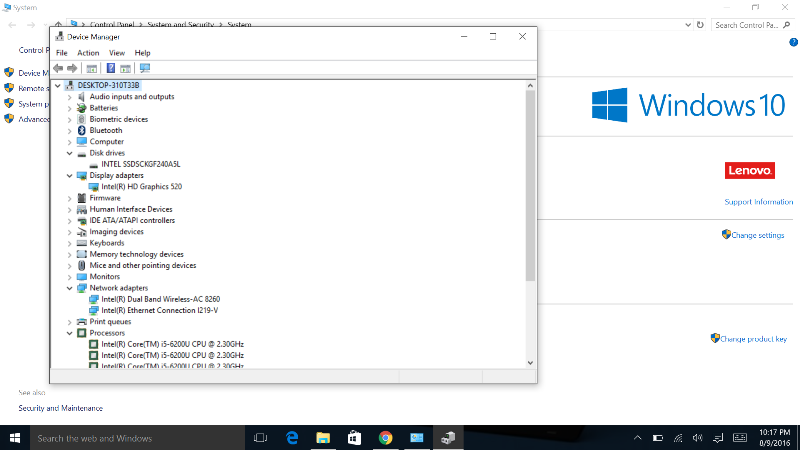
Task: Click the Biometric devices icon
Action: [82, 119]
